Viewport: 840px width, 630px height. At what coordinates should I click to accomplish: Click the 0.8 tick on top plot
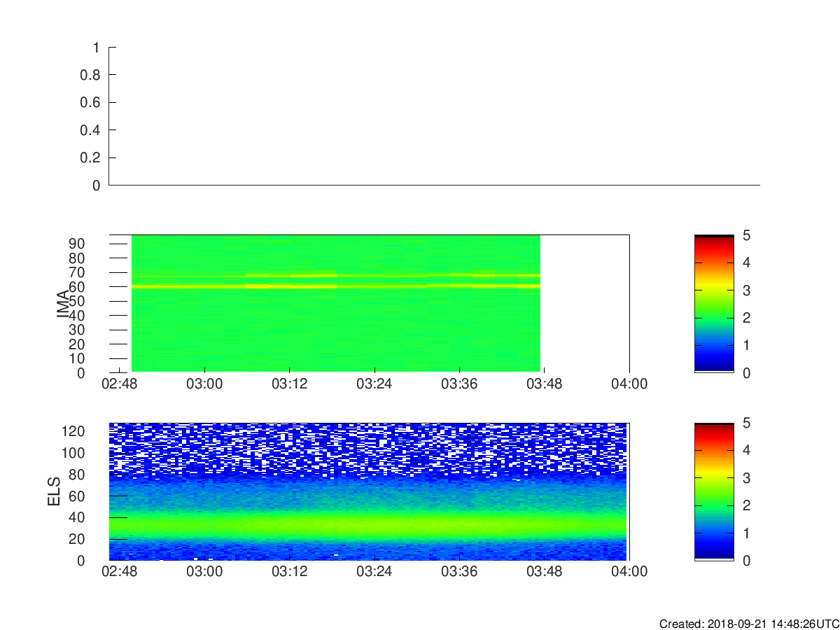(x=90, y=75)
